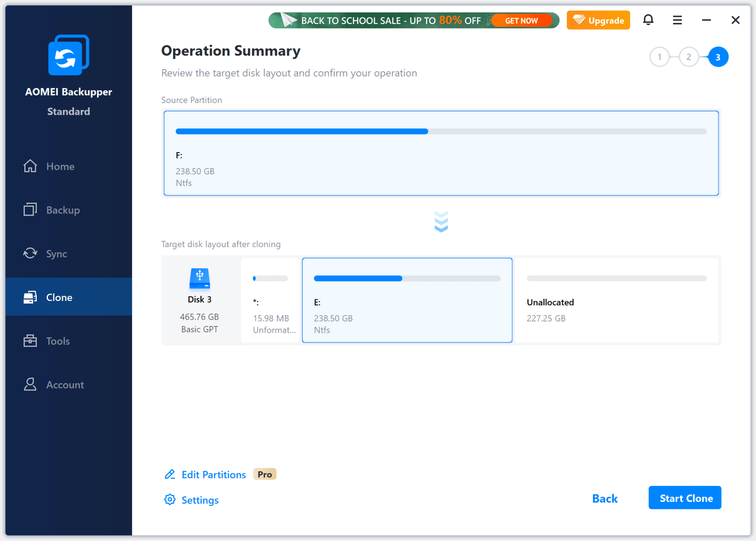Click the Upgrade button label
Viewport: 756px width, 541px height.
click(x=606, y=21)
